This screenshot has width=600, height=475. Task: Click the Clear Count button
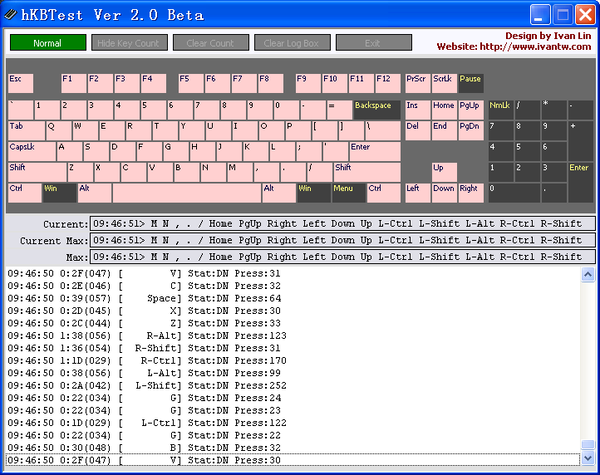[210, 43]
